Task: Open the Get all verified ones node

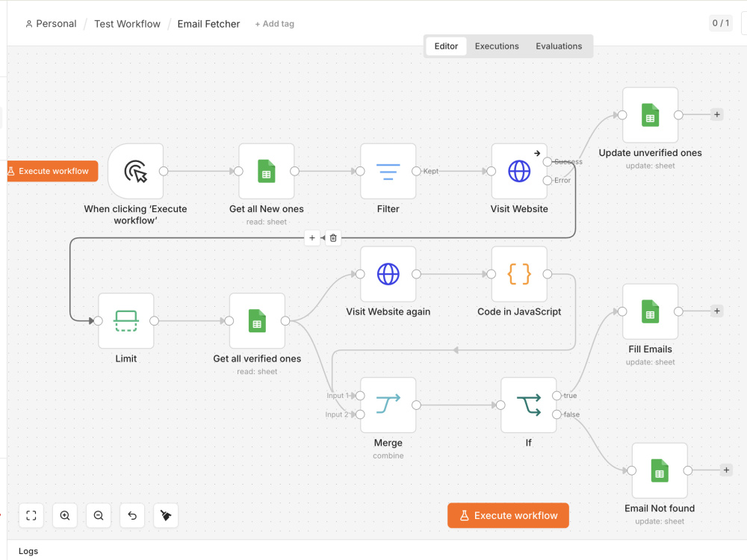Action: (x=257, y=321)
